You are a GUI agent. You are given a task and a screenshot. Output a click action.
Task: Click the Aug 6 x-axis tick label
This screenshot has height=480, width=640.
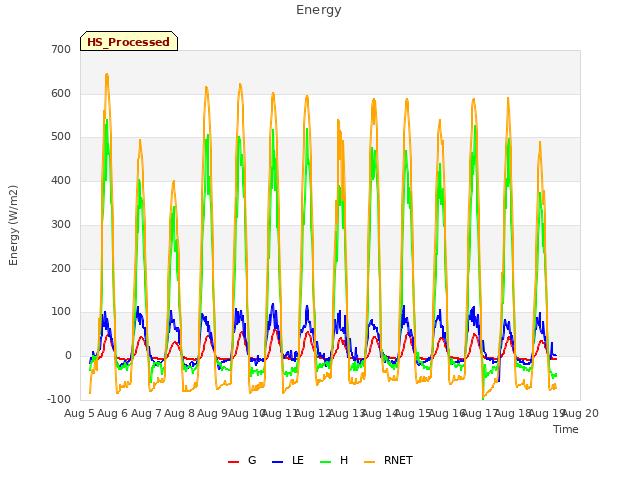tap(113, 413)
